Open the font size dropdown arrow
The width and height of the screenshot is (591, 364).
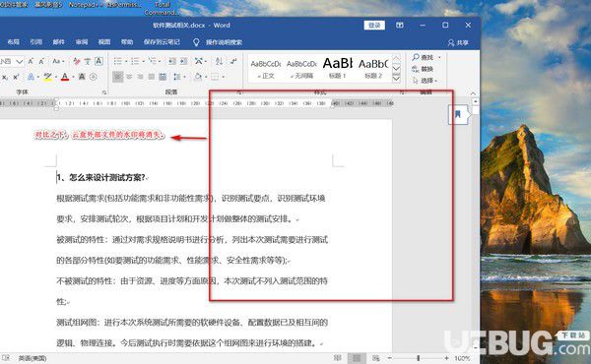[20, 61]
